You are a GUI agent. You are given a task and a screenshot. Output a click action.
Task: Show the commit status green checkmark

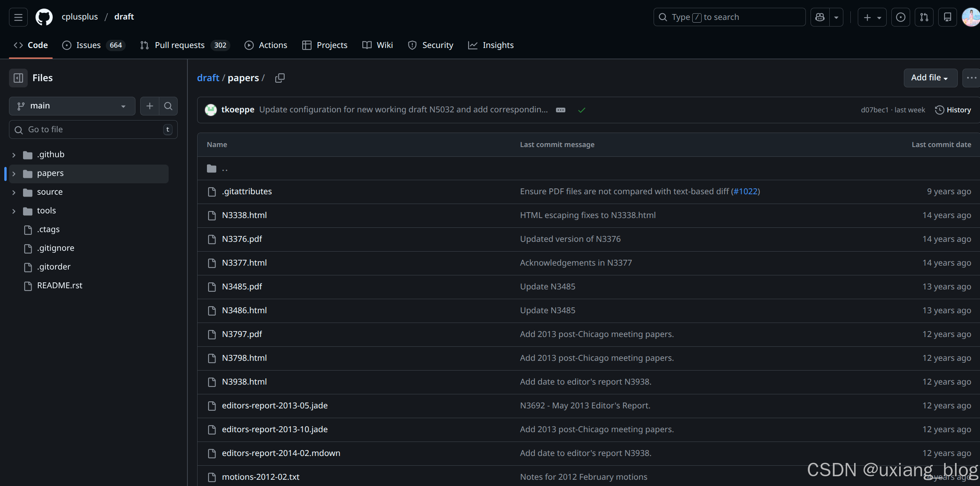582,110
